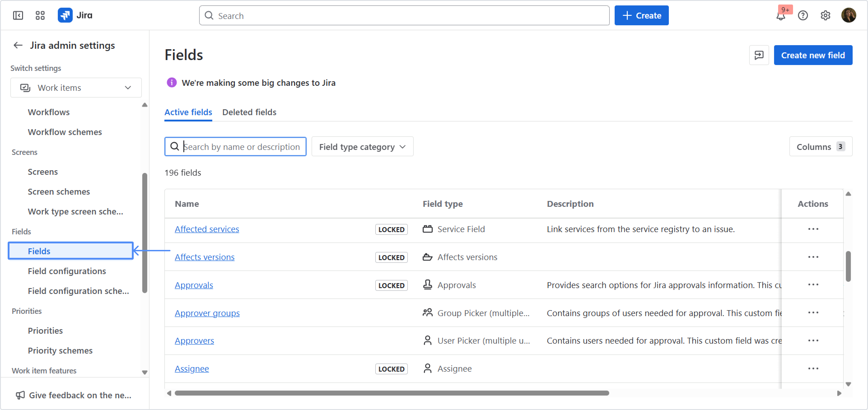Open the app switcher grid icon

coord(40,16)
